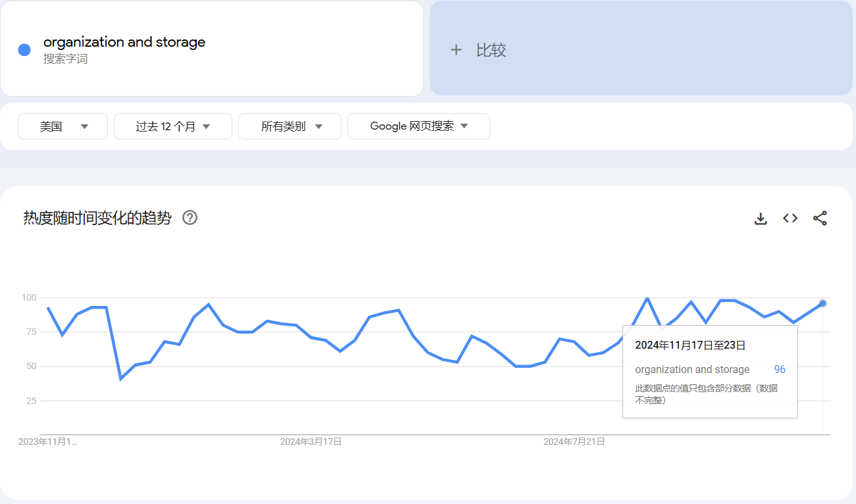This screenshot has height=504, width=856.
Task: Open the 美国 region selector
Action: (63, 126)
